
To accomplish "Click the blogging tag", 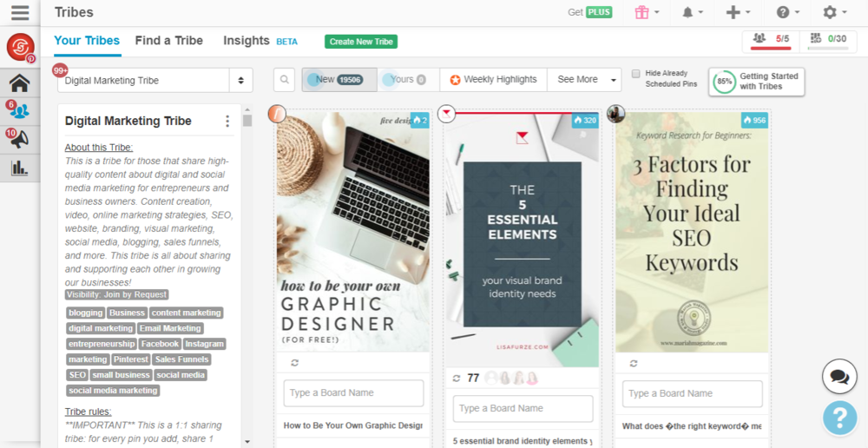I will [x=85, y=313].
